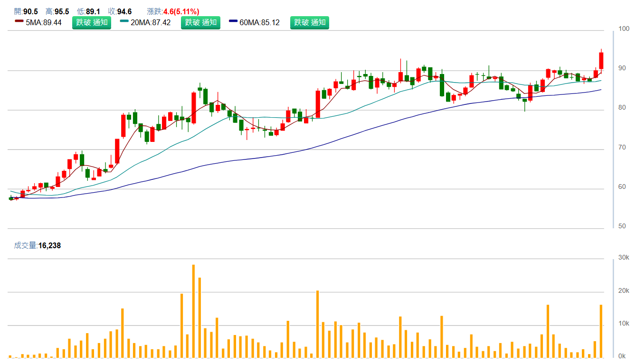Click the 100 price axis label
Viewport: 636px width, 364px height.
pyautogui.click(x=623, y=29)
